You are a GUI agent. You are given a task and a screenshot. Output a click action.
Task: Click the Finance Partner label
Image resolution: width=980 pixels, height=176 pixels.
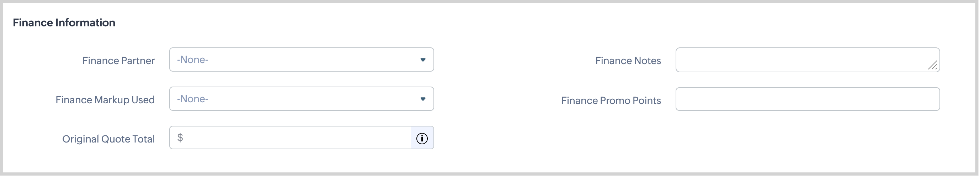click(118, 61)
